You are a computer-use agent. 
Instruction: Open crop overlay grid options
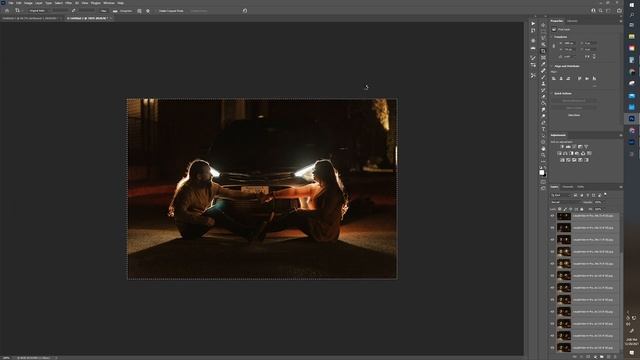(139, 11)
